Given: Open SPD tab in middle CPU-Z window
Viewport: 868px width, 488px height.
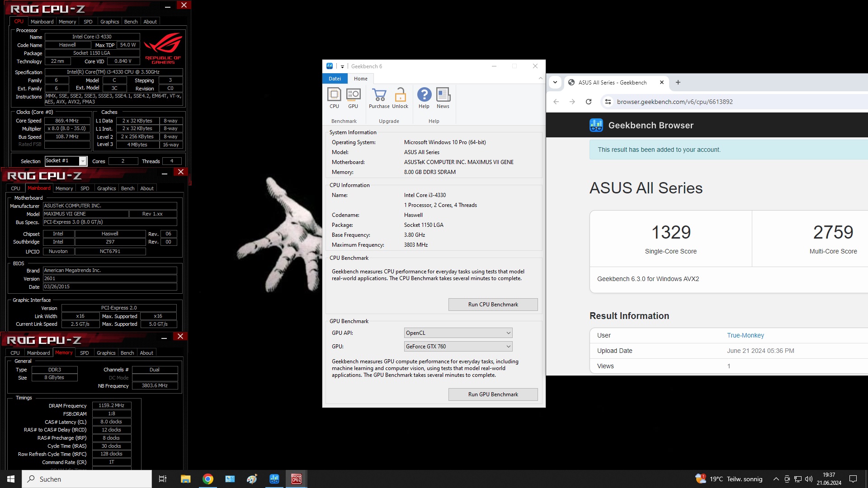Looking at the screenshot, I should click(85, 188).
